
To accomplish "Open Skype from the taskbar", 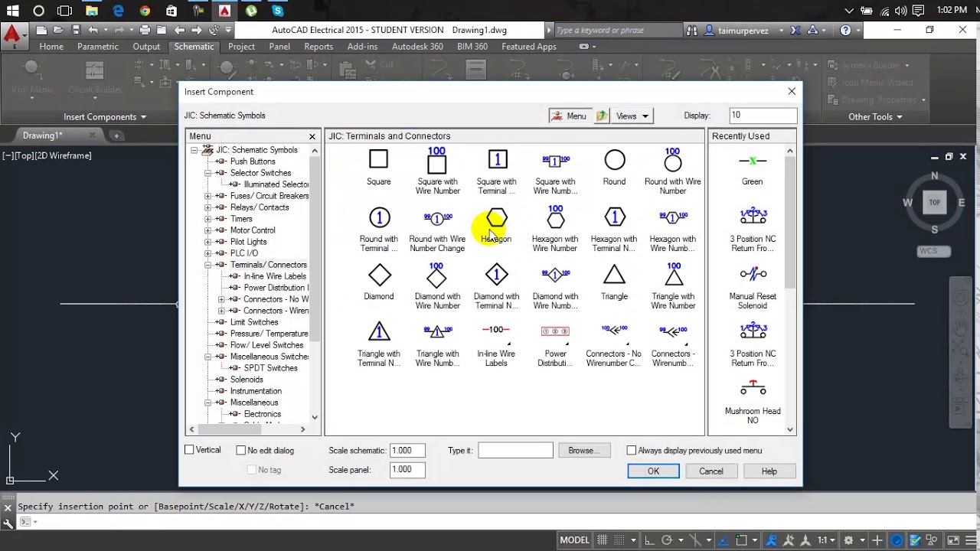I will click(277, 11).
